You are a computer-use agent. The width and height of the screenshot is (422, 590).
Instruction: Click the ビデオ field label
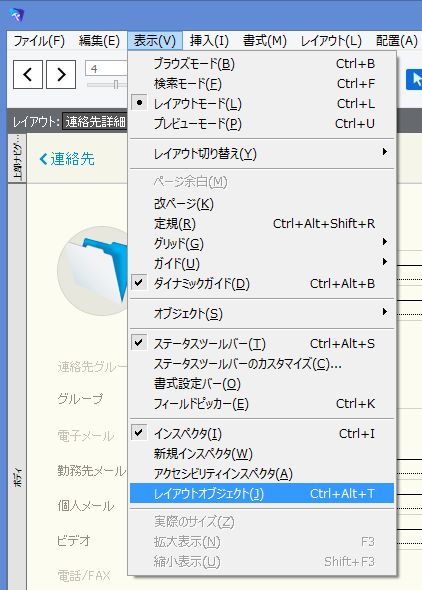[x=74, y=541]
